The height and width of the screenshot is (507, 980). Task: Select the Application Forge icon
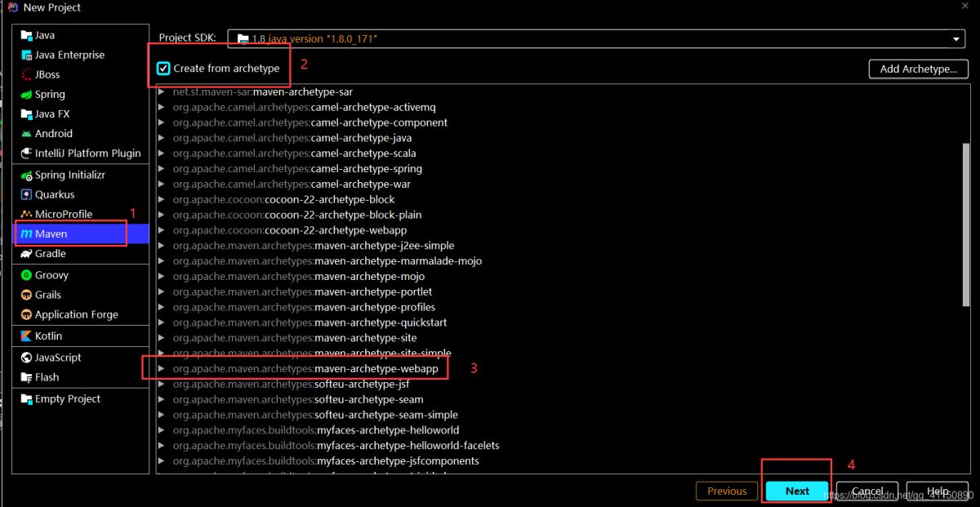coord(26,314)
